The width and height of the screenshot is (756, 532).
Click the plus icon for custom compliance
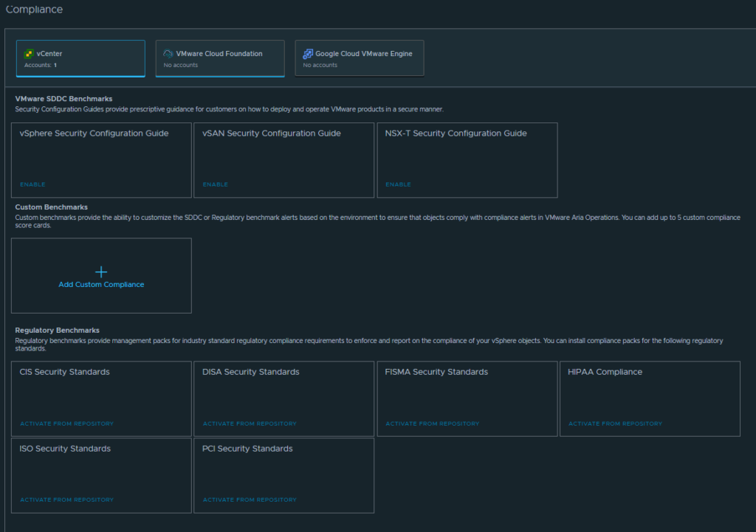point(101,272)
